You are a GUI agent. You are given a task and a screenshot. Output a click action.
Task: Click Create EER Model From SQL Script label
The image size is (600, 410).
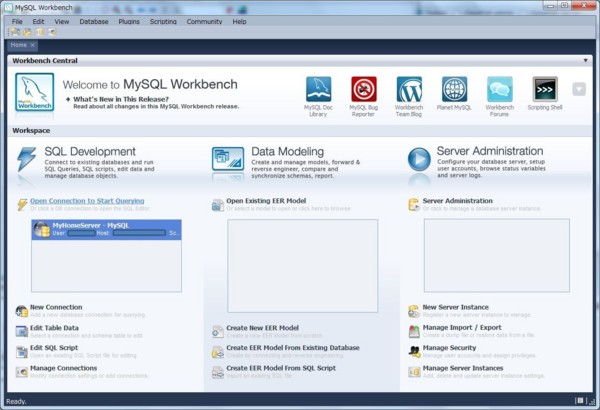(281, 368)
